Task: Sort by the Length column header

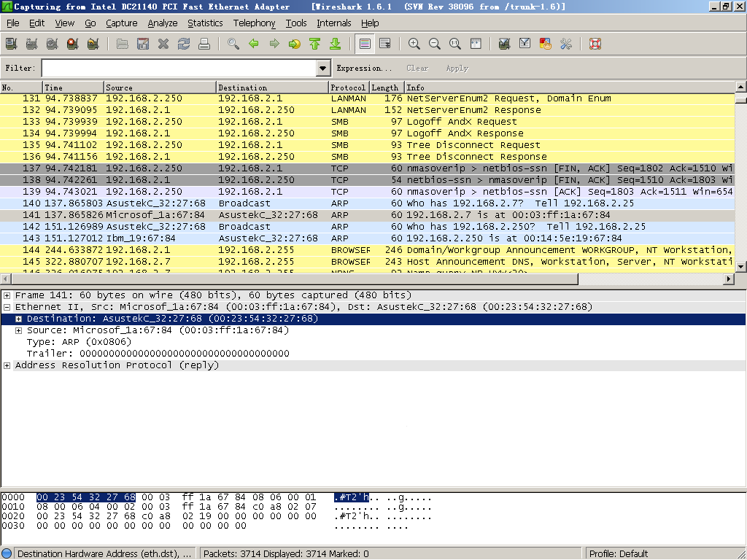Action: [x=387, y=87]
